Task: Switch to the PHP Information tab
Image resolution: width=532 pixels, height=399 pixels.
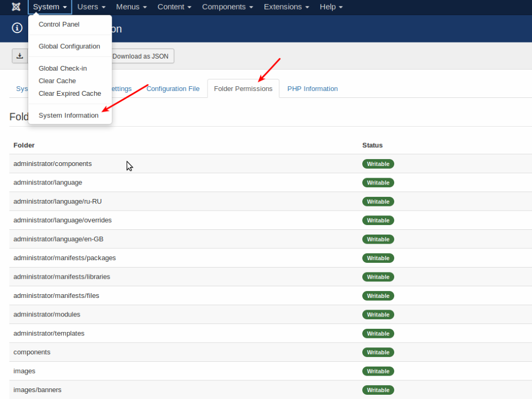Action: tap(312, 89)
